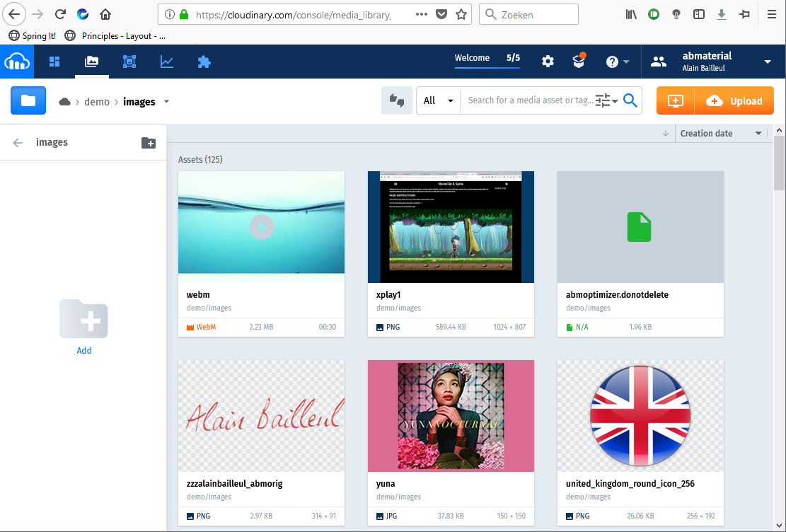Open the Reports chart icon
The width and height of the screenshot is (786, 532).
click(167, 62)
